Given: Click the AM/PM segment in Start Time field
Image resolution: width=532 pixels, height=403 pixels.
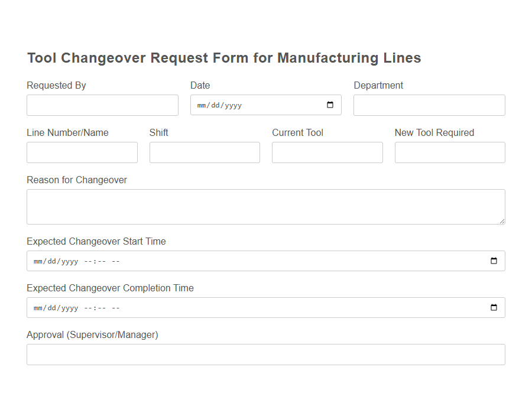Looking at the screenshot, I should (x=116, y=261).
